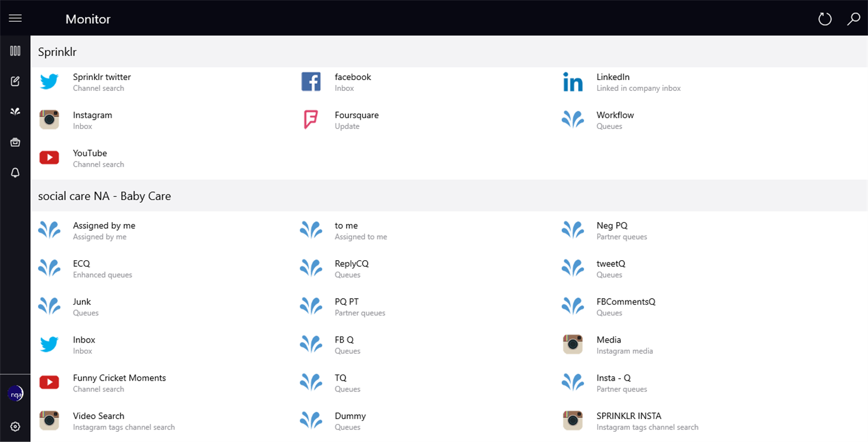Image resolution: width=868 pixels, height=442 pixels.
Task: Click the icon beside Dummy queue
Action: tap(311, 420)
